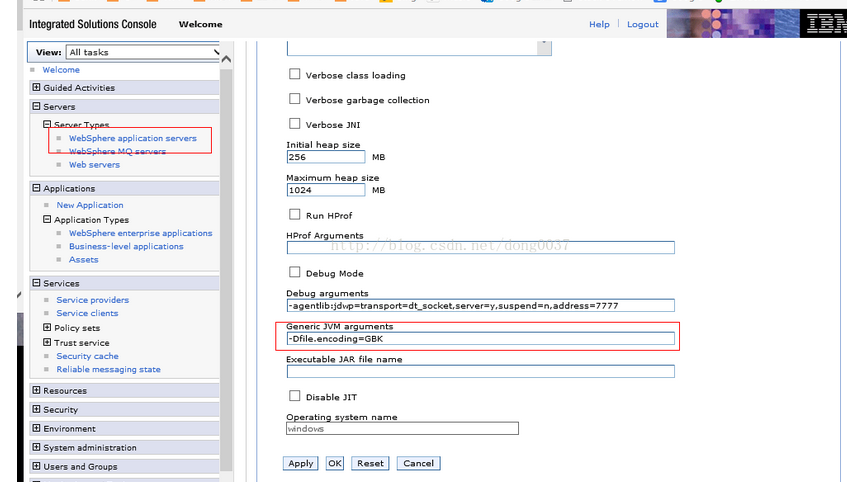The width and height of the screenshot is (847, 482).
Task: Focus the Debug arguments field
Action: (481, 306)
